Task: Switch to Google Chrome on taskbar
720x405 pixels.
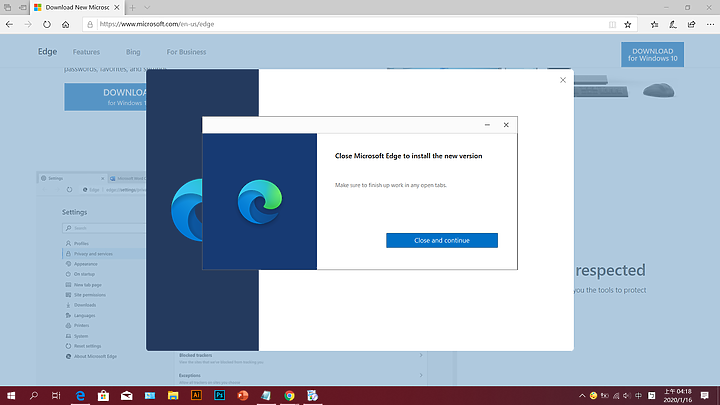Action: click(x=289, y=395)
